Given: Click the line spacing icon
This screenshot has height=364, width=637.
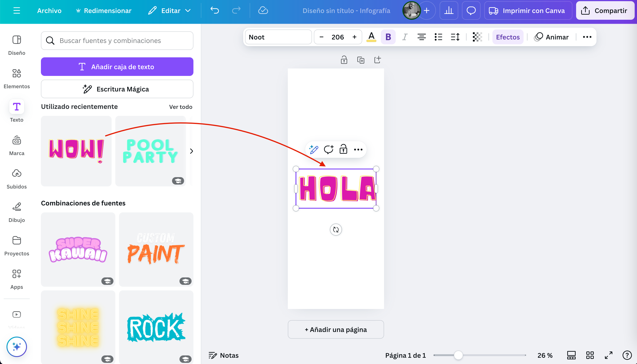Looking at the screenshot, I should 455,37.
